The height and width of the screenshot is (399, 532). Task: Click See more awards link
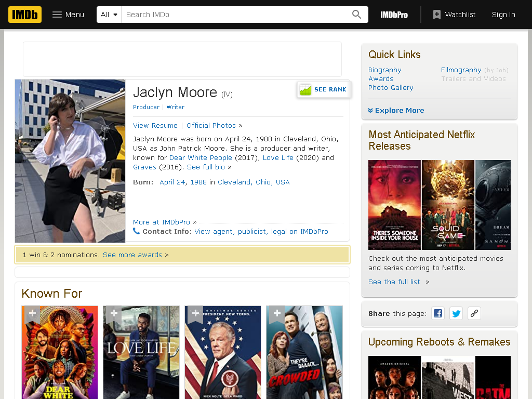(x=132, y=255)
